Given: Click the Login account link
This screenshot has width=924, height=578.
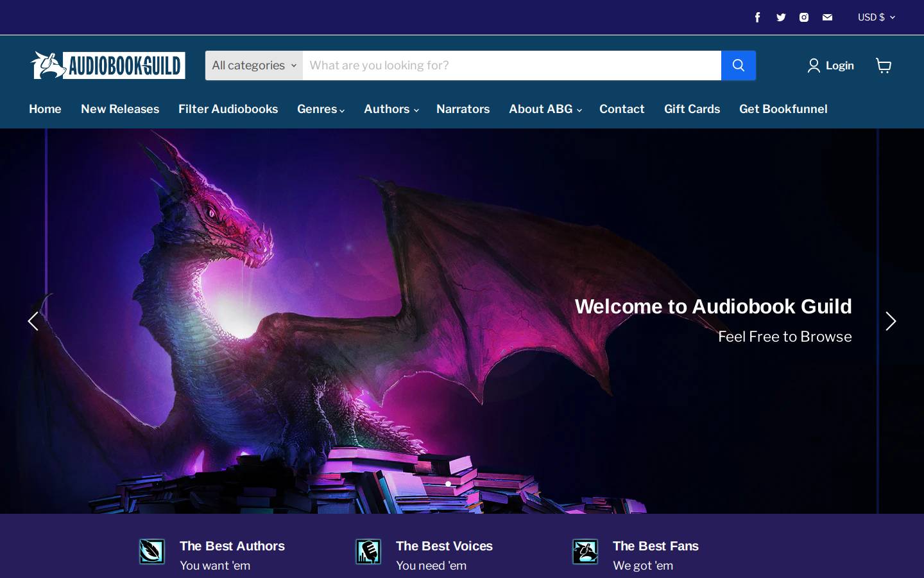Looking at the screenshot, I should pyautogui.click(x=831, y=66).
